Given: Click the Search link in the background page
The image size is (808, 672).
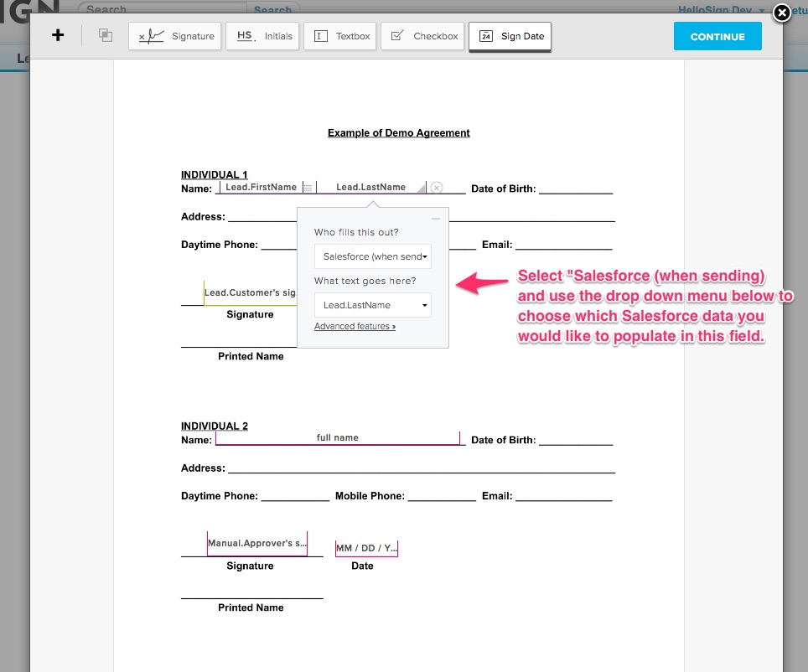Looking at the screenshot, I should point(272,10).
